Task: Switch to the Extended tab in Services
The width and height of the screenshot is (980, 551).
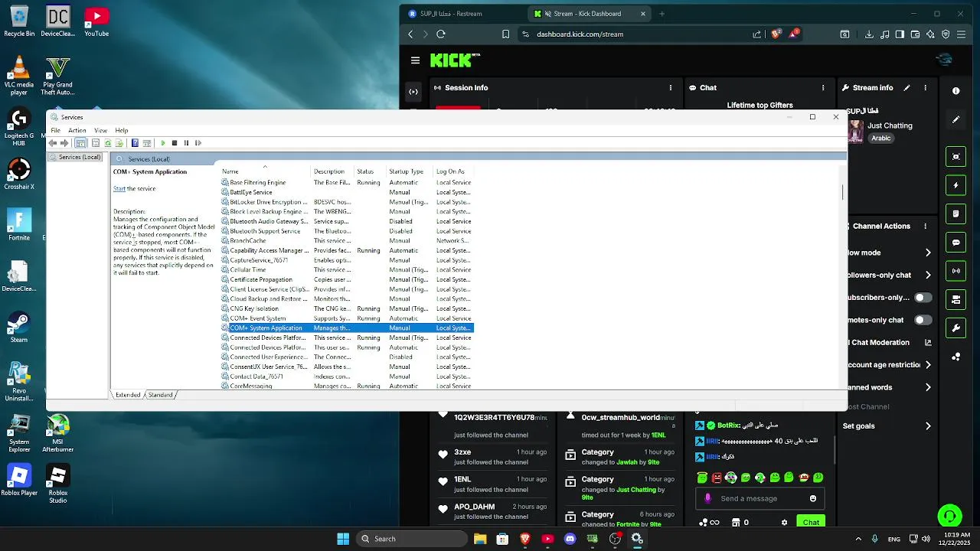Action: pyautogui.click(x=128, y=395)
